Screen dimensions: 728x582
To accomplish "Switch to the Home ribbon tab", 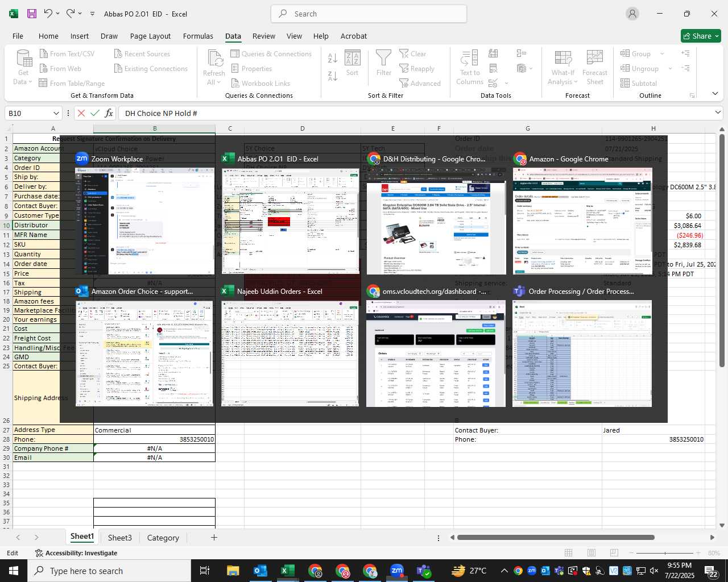I will coord(48,36).
